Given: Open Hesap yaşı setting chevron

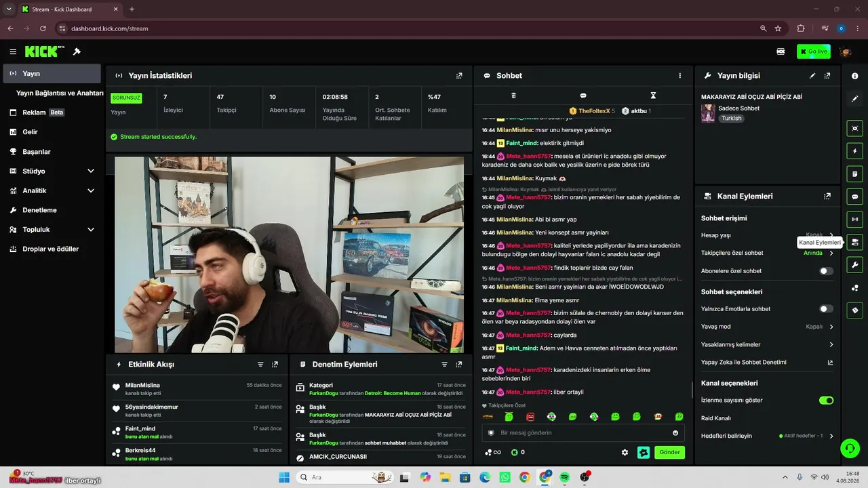Looking at the screenshot, I should [x=831, y=235].
